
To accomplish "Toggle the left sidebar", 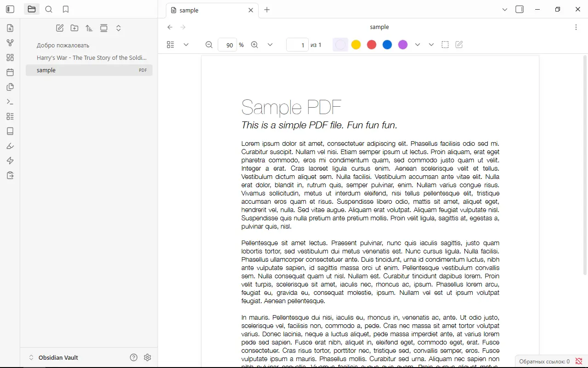I will [x=10, y=9].
